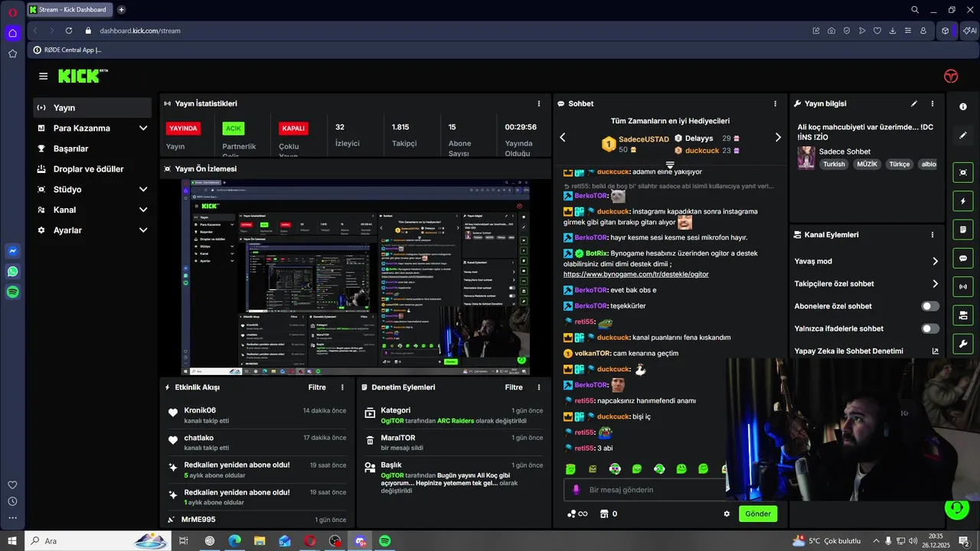The height and width of the screenshot is (551, 980).
Task: Open Filtre in Denetim Eylemleri panel
Action: 514,387
